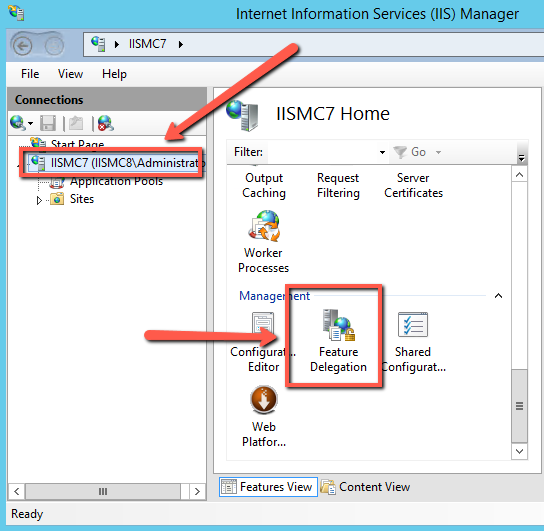The width and height of the screenshot is (544, 531).
Task: Expand the Sites tree node triangle
Action: click(x=39, y=200)
